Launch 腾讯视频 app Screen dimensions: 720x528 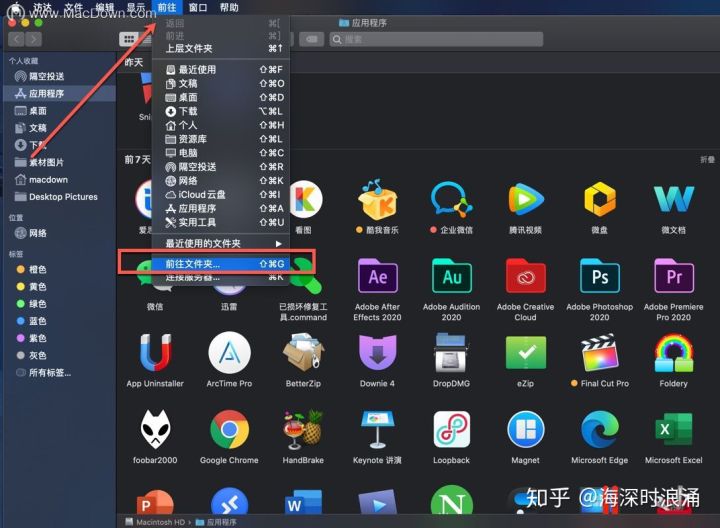coord(525,199)
